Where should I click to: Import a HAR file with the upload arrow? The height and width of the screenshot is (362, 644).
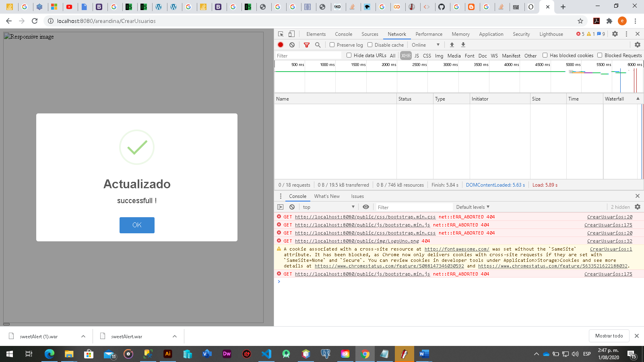click(452, 45)
